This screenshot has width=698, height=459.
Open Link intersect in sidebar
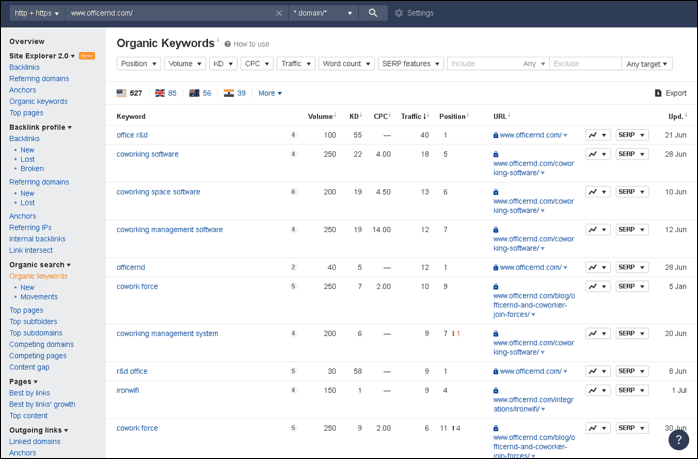pos(31,250)
